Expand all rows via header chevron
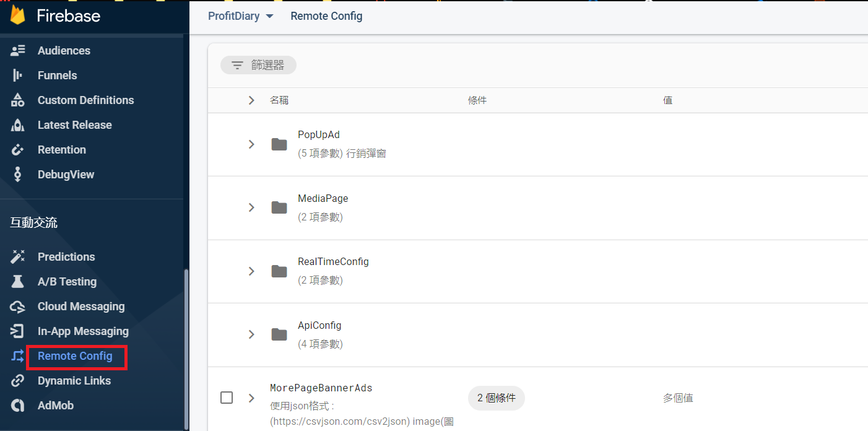This screenshot has width=868, height=431. tap(251, 100)
